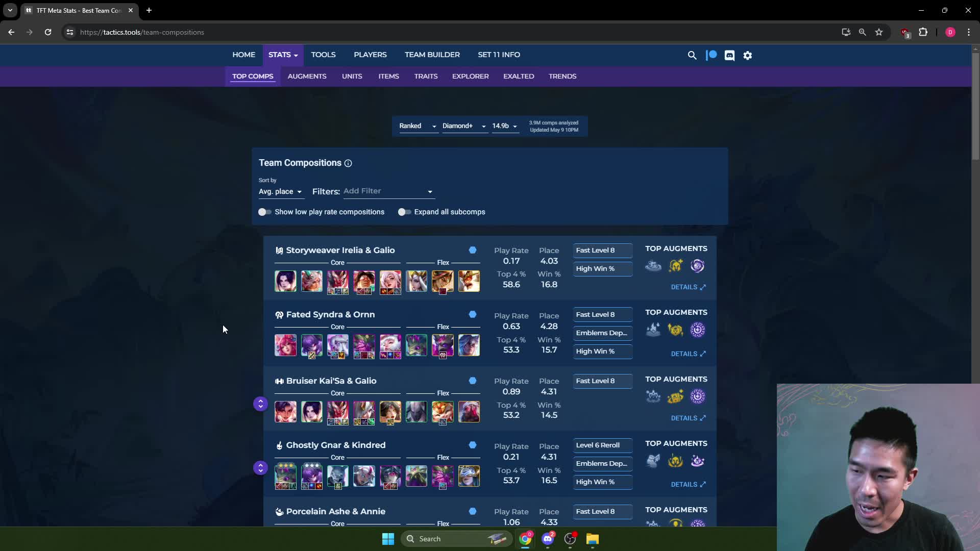Viewport: 980px width, 551px height.
Task: Open the 14.9b patch dropdown
Action: [505, 126]
